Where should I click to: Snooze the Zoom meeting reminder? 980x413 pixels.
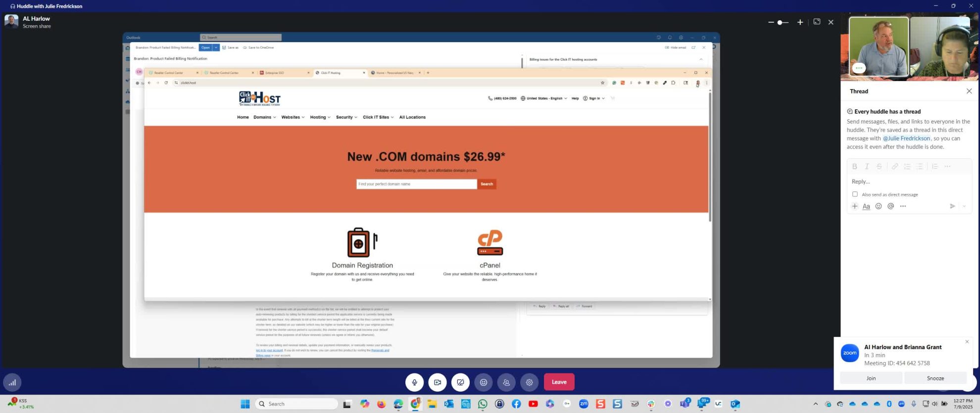[935, 378]
